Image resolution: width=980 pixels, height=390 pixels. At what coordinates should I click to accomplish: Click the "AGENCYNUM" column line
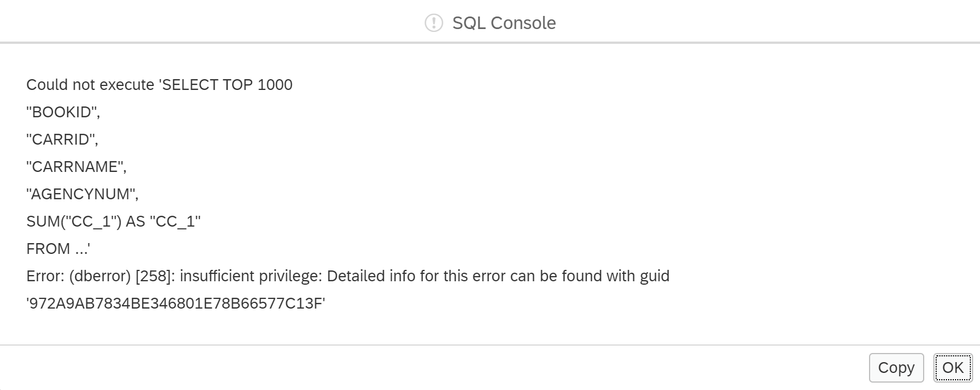tap(82, 194)
